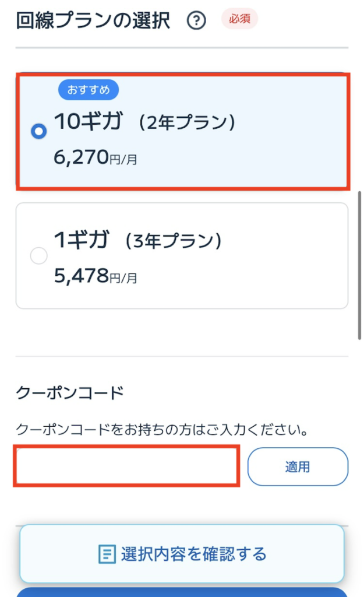Click the おすすめ recommendation badge
This screenshot has width=364, height=597.
point(89,90)
